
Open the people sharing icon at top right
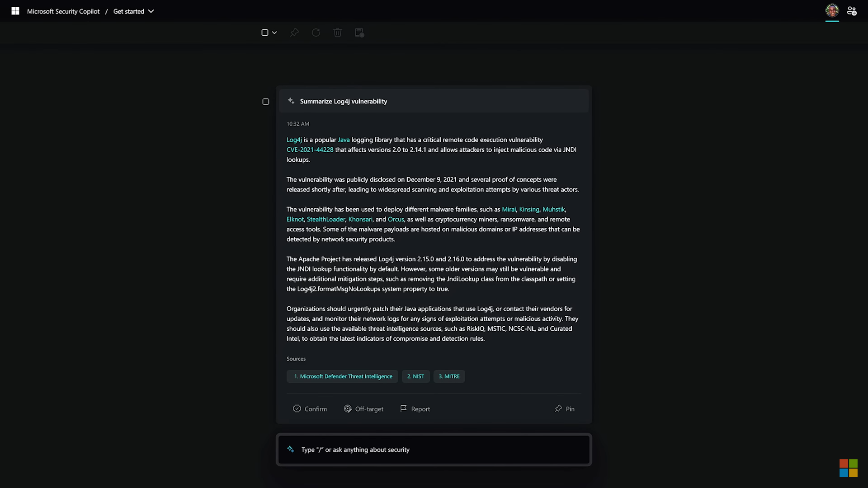click(852, 11)
